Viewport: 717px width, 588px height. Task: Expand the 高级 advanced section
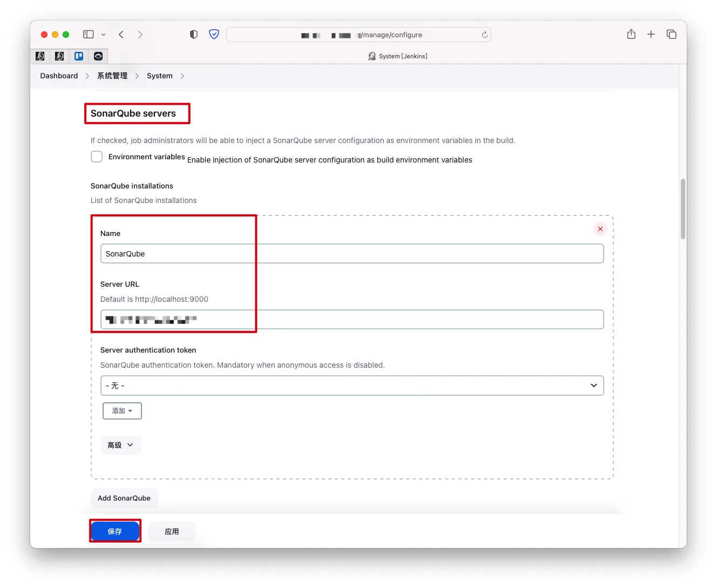click(x=120, y=445)
